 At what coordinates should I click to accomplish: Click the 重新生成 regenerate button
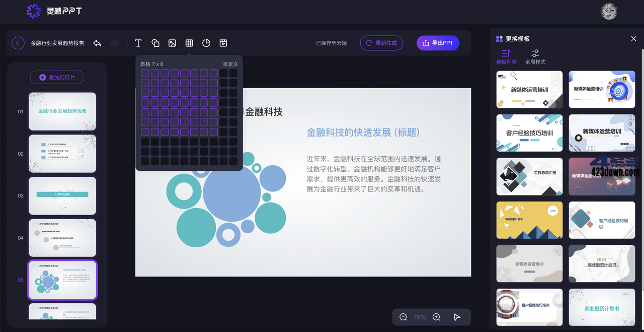click(381, 43)
